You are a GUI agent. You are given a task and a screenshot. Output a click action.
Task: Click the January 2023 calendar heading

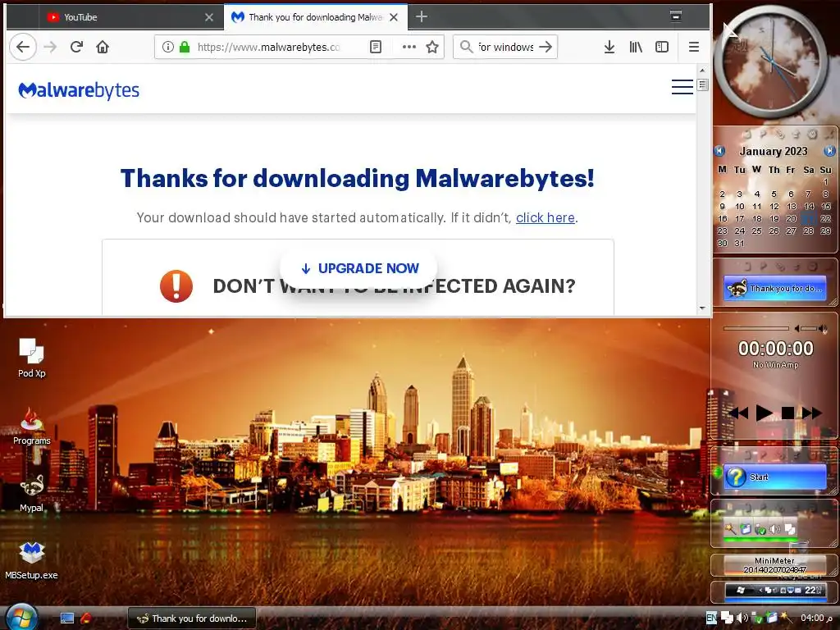pos(773,151)
